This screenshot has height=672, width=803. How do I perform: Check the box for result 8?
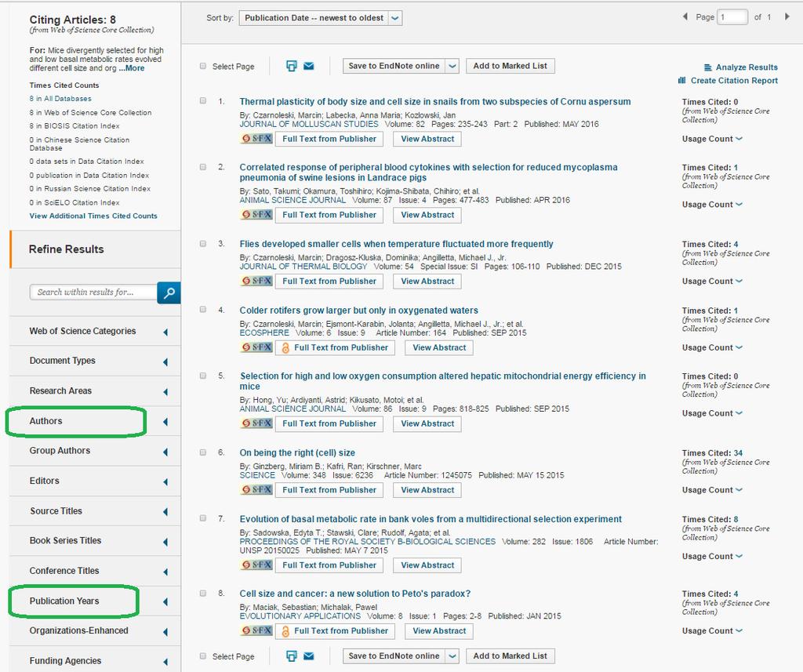[203, 593]
